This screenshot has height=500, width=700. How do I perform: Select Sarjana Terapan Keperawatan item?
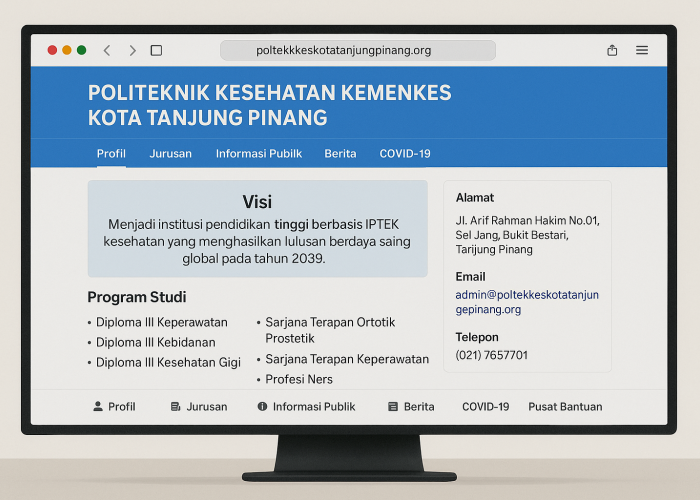347,359
